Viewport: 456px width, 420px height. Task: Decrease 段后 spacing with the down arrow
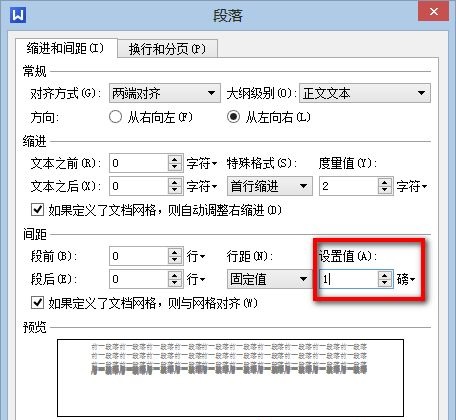[175, 283]
